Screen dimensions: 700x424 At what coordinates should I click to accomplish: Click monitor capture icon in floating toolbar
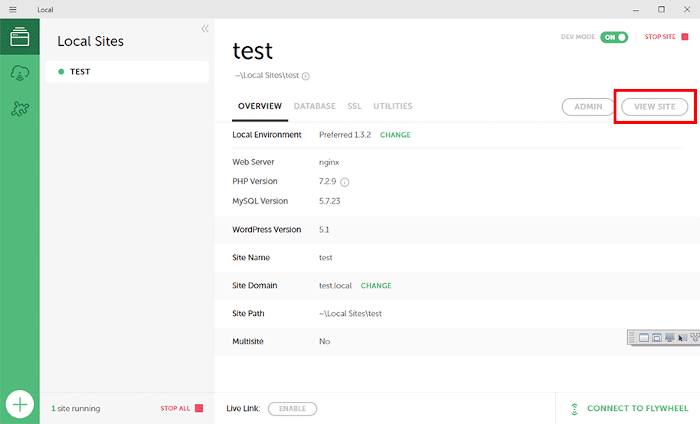(x=670, y=338)
